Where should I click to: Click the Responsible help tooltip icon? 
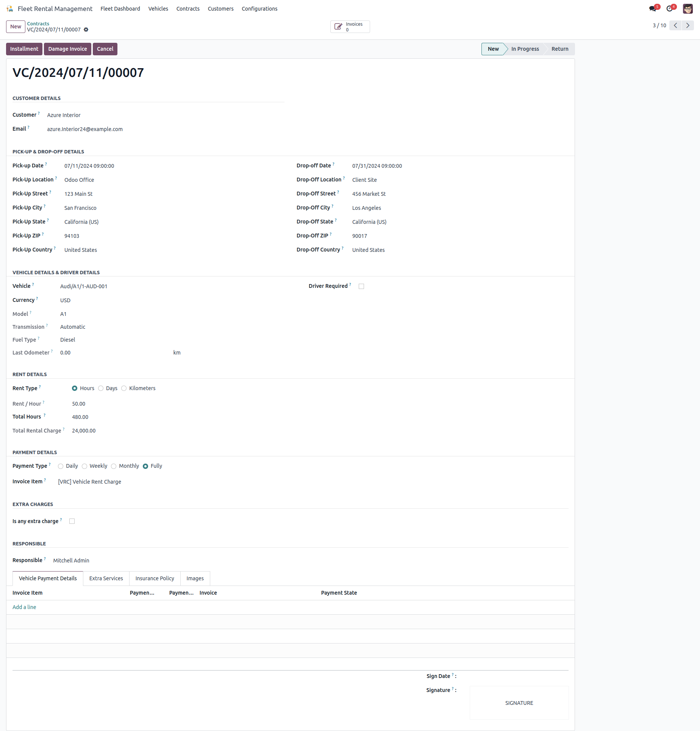45,559
